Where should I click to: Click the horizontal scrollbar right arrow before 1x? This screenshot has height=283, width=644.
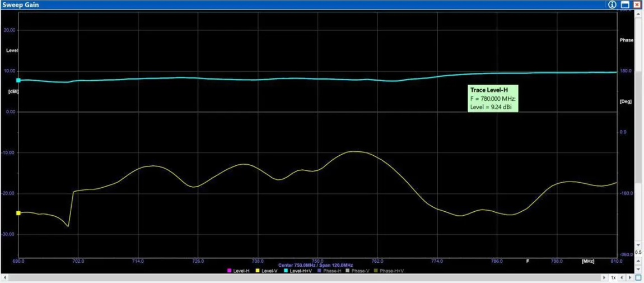tap(604, 277)
